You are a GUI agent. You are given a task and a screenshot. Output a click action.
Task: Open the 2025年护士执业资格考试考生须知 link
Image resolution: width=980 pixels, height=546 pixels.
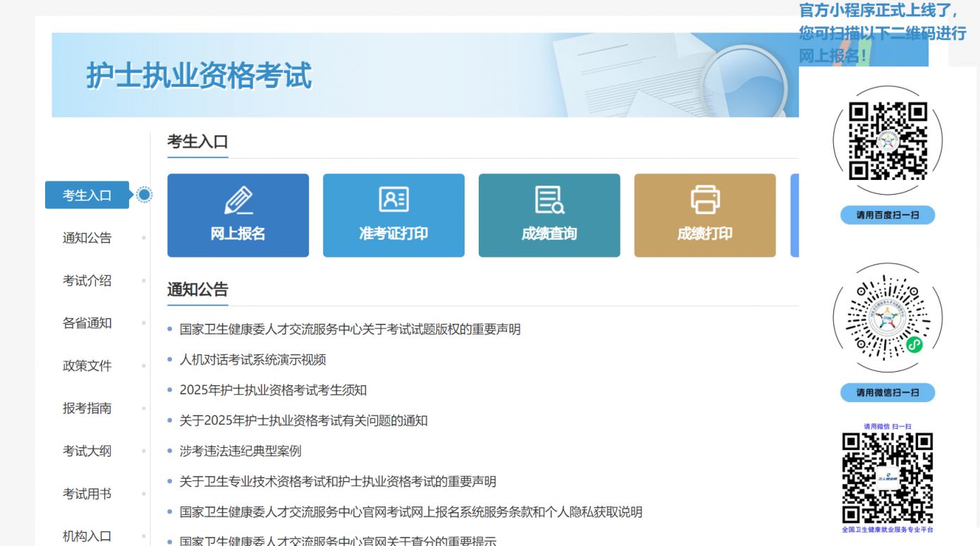(x=273, y=390)
